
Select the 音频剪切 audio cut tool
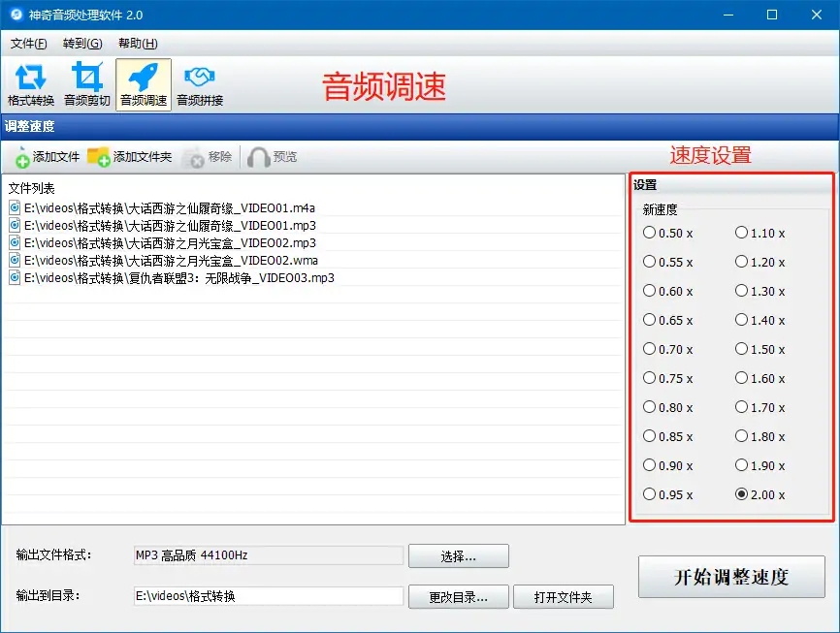87,84
